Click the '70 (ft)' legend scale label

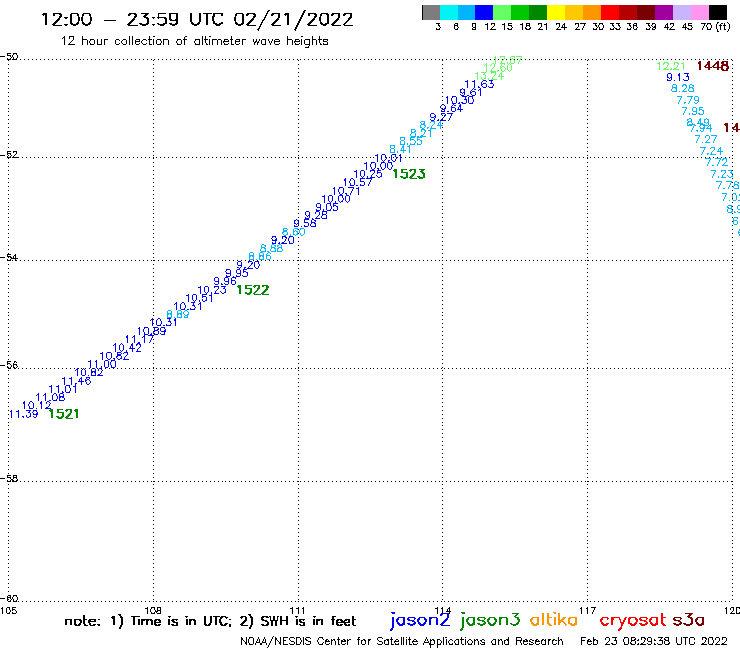click(715, 26)
